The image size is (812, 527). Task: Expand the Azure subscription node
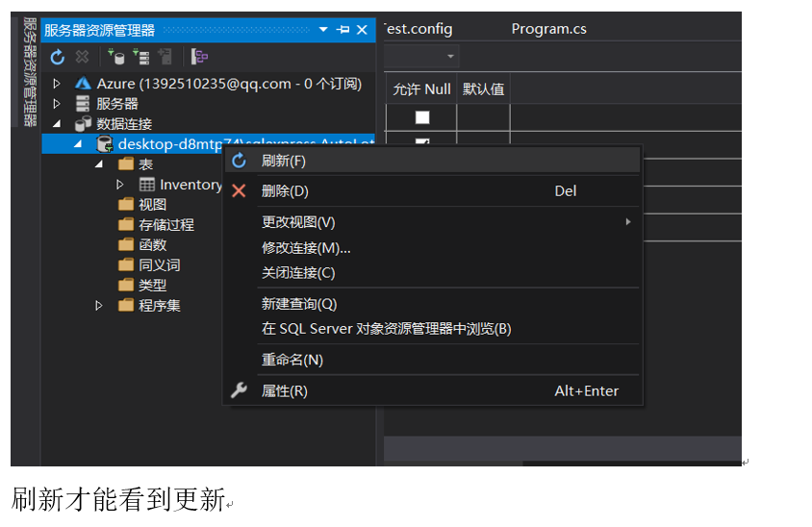coord(57,84)
